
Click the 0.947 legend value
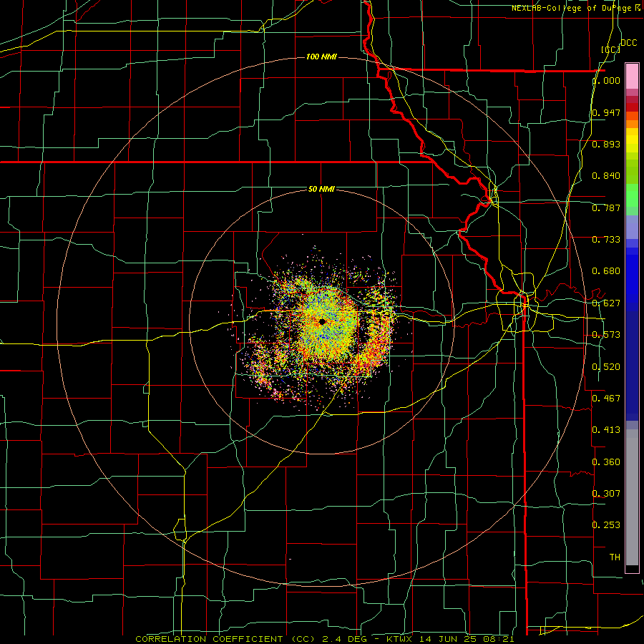point(606,112)
